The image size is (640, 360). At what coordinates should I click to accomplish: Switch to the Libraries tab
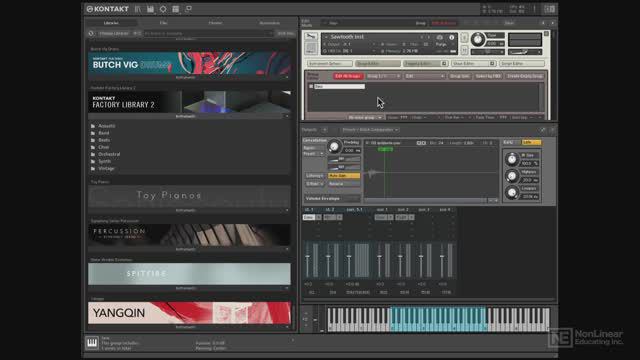(x=111, y=23)
